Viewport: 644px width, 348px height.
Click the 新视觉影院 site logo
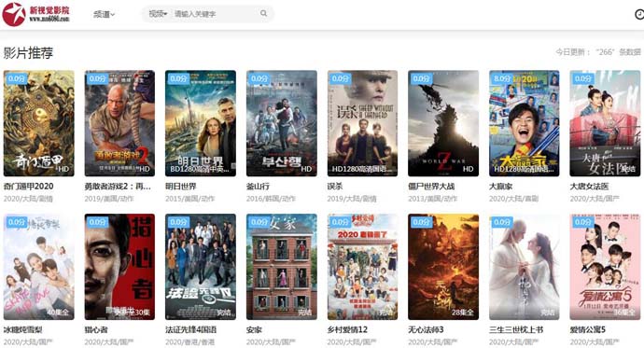point(36,14)
